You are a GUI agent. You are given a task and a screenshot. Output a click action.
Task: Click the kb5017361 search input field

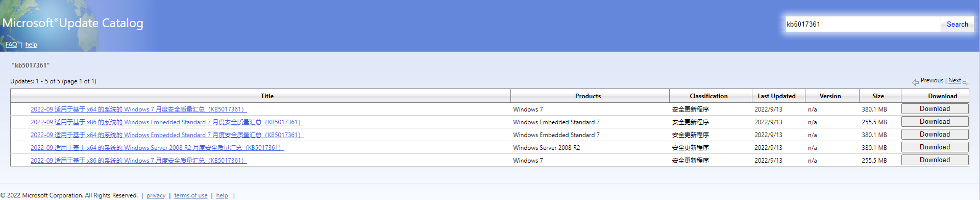click(x=863, y=24)
